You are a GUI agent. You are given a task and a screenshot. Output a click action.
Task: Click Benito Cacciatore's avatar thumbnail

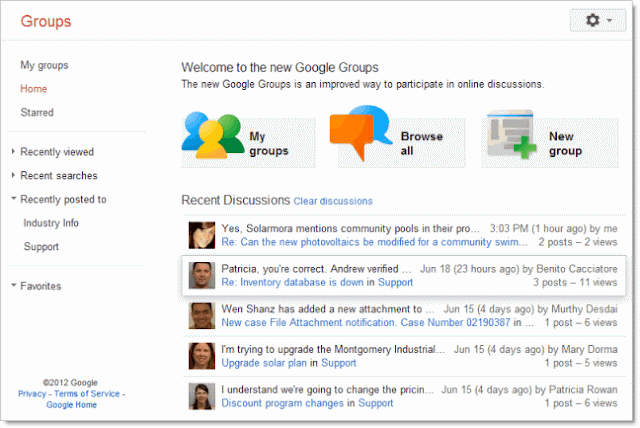[x=202, y=275]
